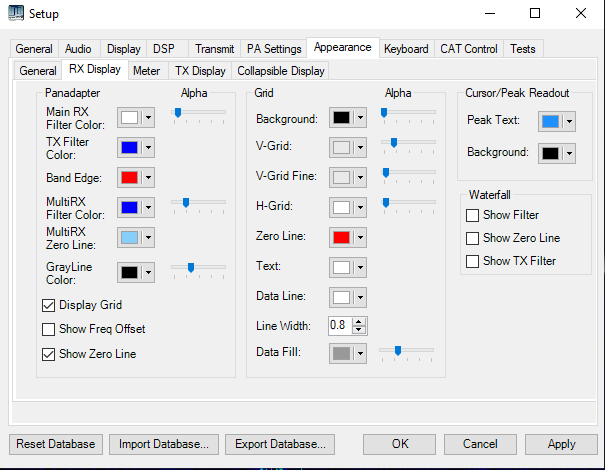Open Cursor/Peak Background color dropdown arrow
Image resolution: width=605 pixels, height=470 pixels.
click(x=569, y=153)
